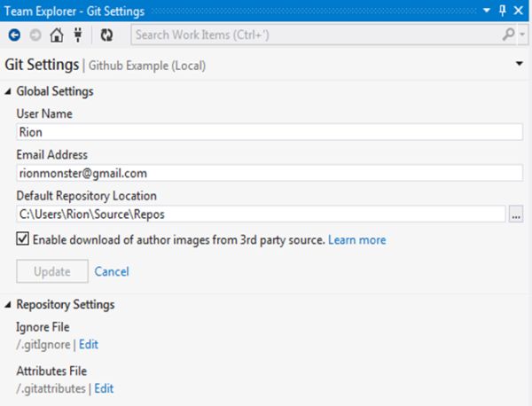Edit the .gitattributes attributes file

[104, 388]
